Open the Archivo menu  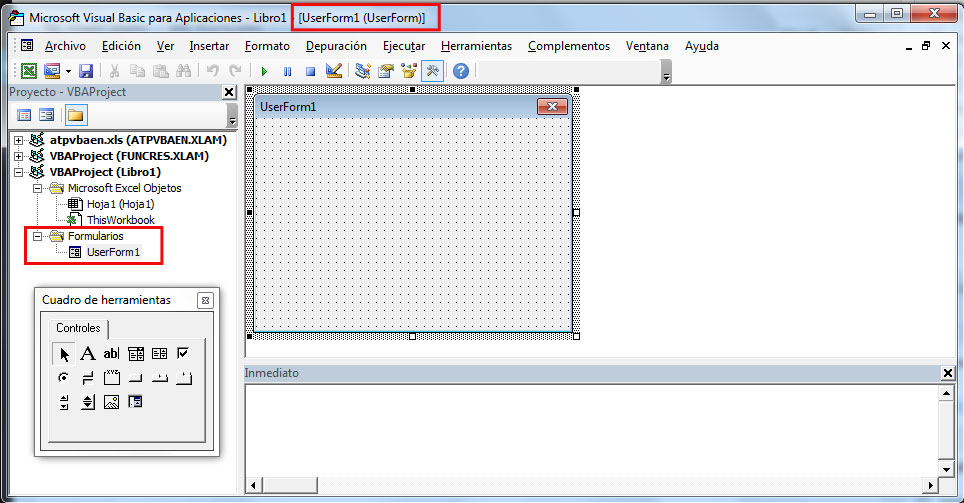[x=65, y=46]
